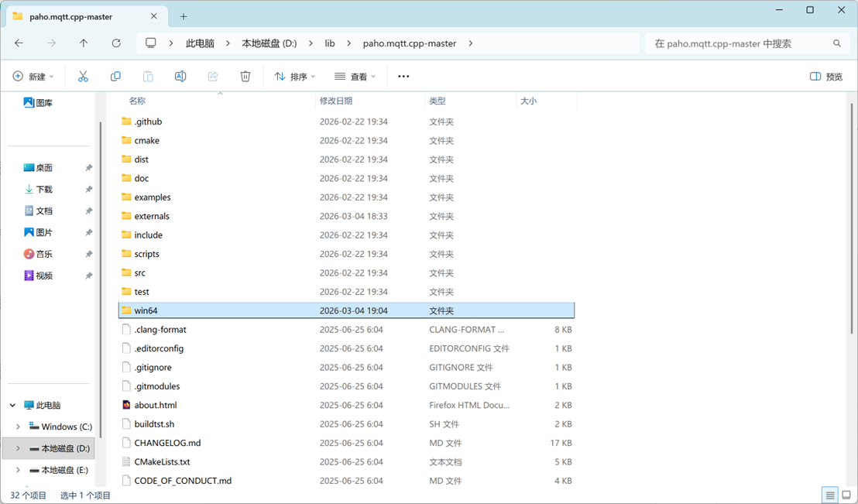858x504 pixels.
Task: Unpin Desktop (桌面) using its pin icon
Action: click(88, 168)
